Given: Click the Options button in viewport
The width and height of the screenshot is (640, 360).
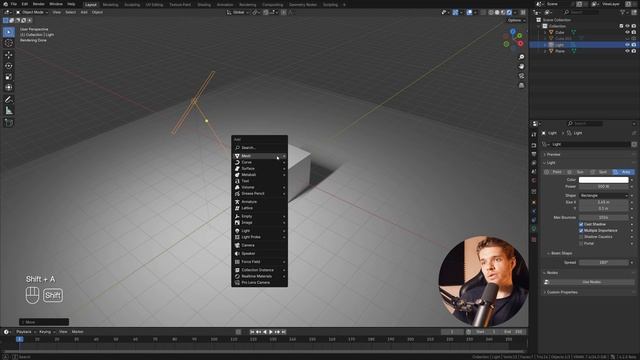Looking at the screenshot, I should (515, 20).
